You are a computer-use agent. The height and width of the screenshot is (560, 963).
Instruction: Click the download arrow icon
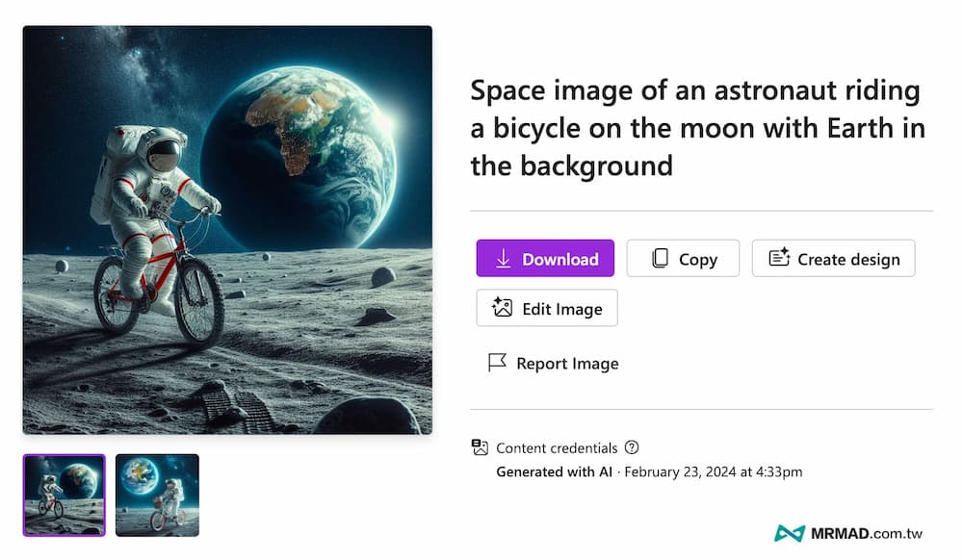click(503, 259)
